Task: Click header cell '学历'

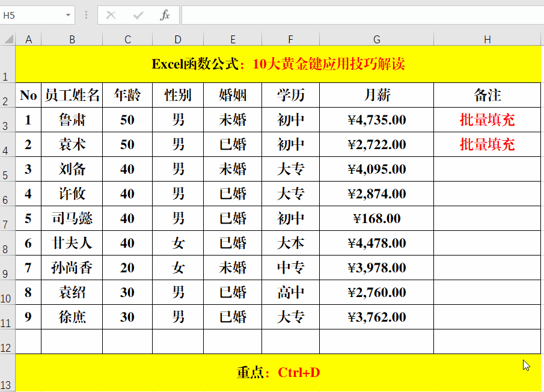Action: [x=290, y=95]
